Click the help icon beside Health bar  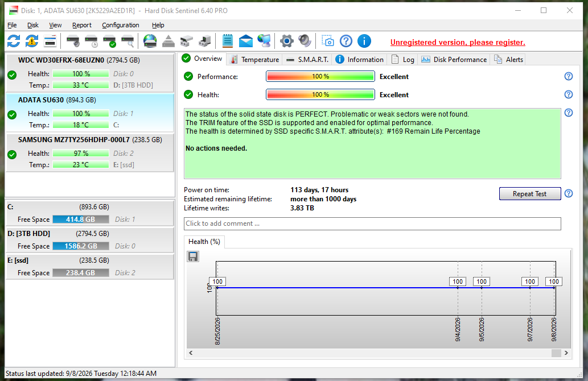pos(569,94)
